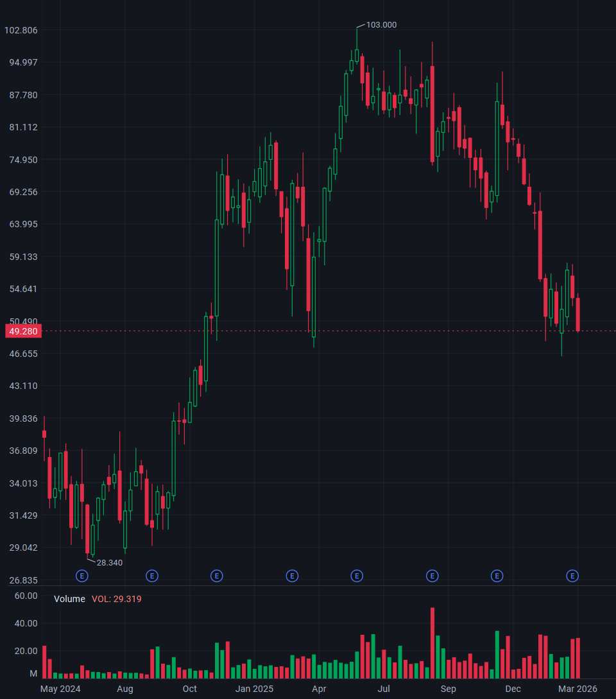
Task: Open the earnings badge before the Oct label
Action: (x=216, y=576)
